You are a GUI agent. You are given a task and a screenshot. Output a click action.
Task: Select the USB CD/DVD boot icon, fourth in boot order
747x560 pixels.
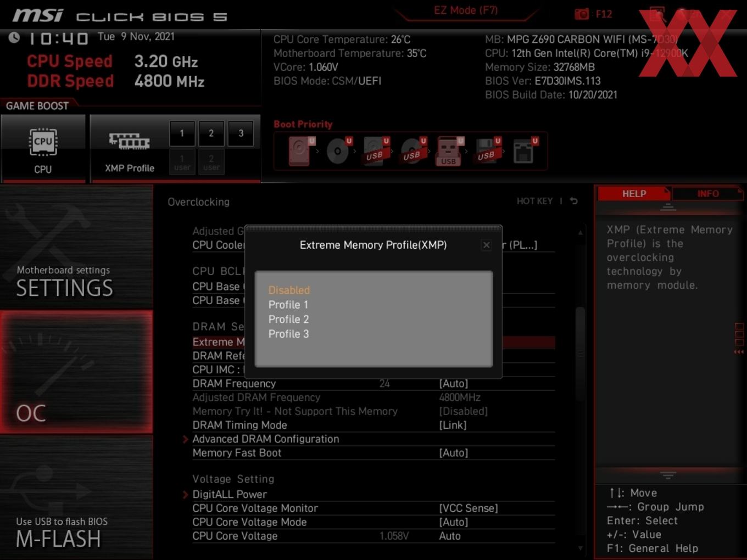(x=412, y=151)
